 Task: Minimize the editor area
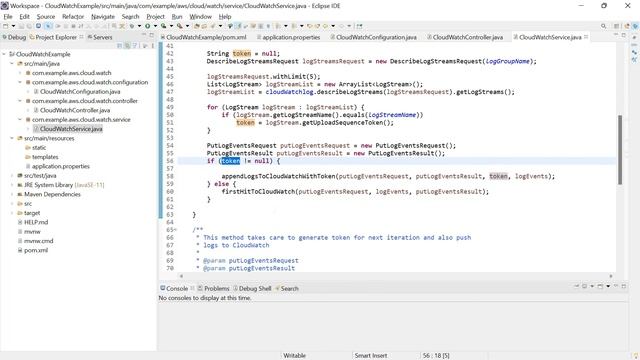(x=616, y=35)
